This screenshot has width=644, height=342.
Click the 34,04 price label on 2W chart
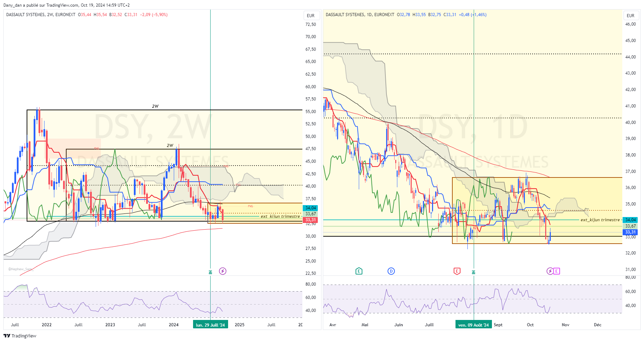click(x=310, y=208)
